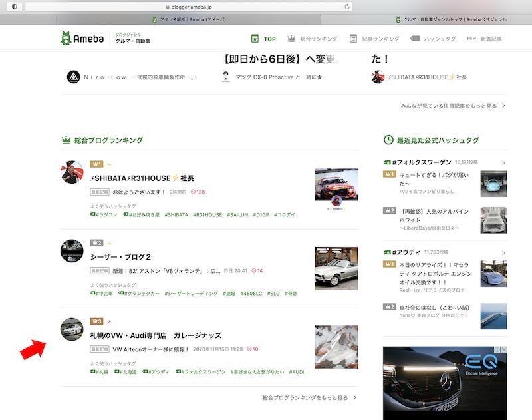Click ガレージナッズ profile avatar

(72, 329)
